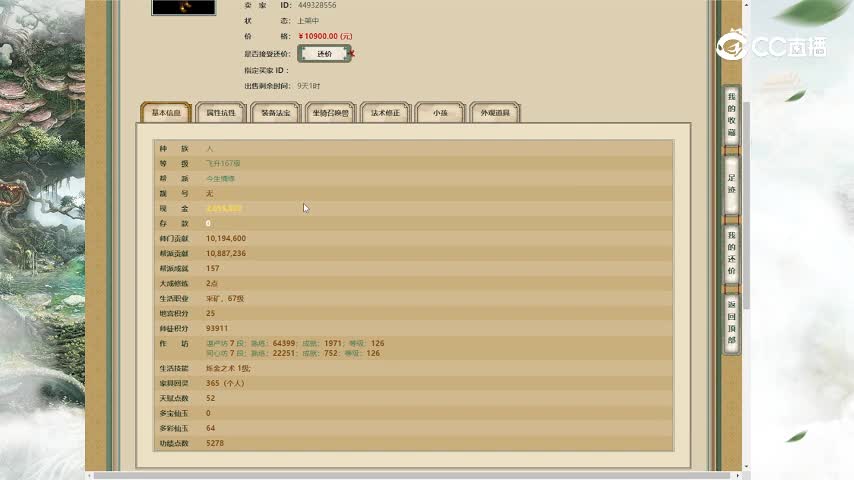Click the red mark beside 还价 button
This screenshot has height=480, width=854.
pos(352,54)
